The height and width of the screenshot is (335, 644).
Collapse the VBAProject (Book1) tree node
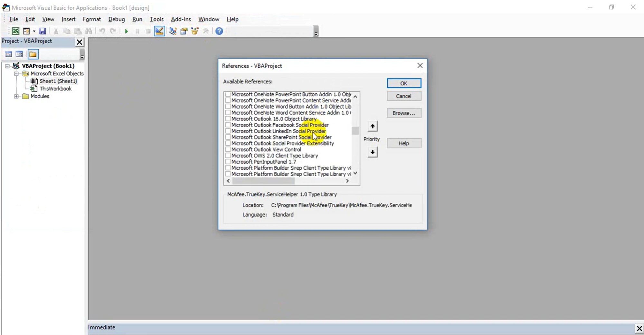coord(7,66)
